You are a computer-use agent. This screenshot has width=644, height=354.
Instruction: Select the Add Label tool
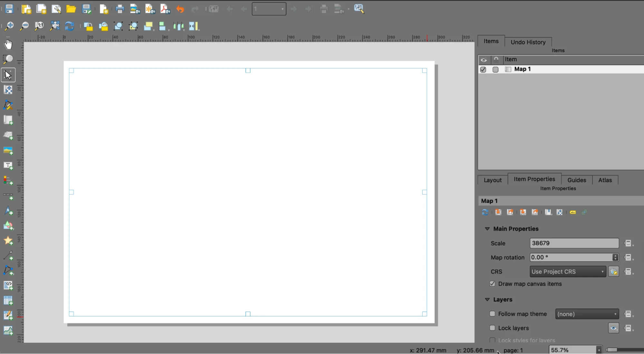pyautogui.click(x=8, y=165)
